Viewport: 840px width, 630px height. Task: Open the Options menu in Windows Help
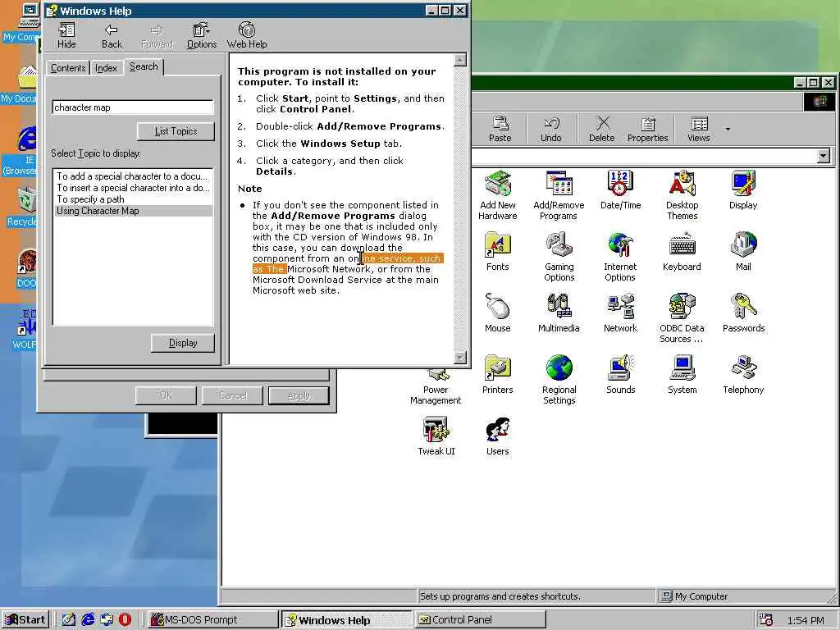(x=202, y=36)
